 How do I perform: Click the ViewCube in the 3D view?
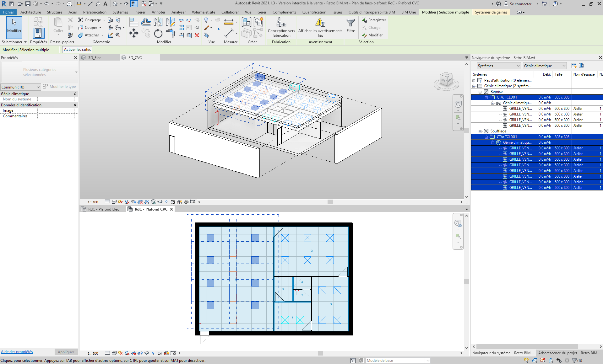pyautogui.click(x=446, y=80)
